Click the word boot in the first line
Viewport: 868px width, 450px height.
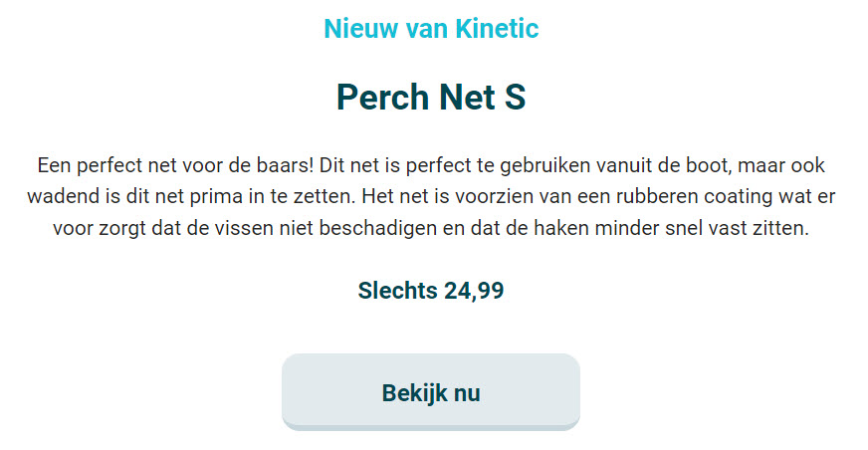708,165
